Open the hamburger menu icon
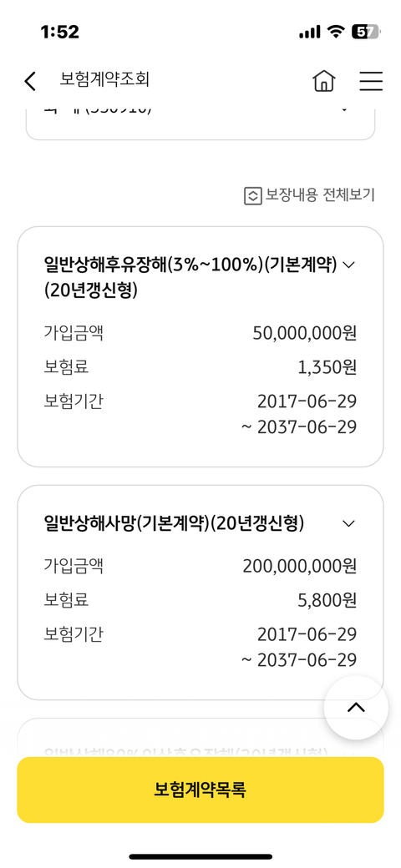The image size is (401, 868). click(371, 81)
